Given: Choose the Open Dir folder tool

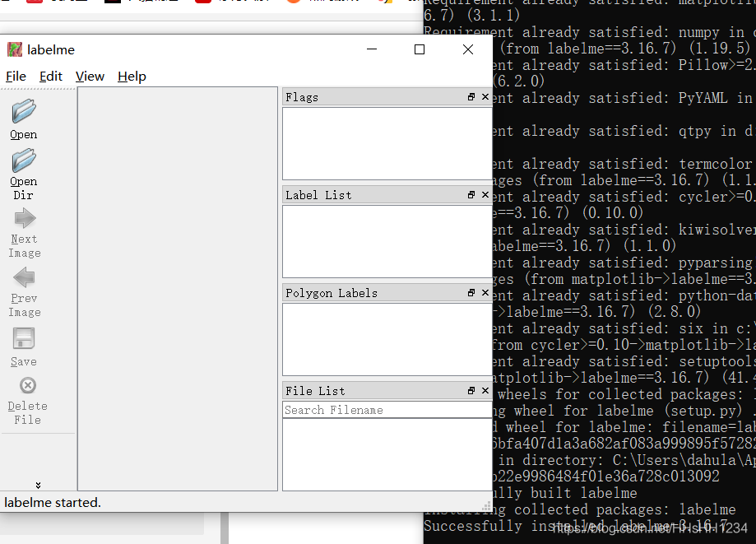Looking at the screenshot, I should click(x=24, y=174).
